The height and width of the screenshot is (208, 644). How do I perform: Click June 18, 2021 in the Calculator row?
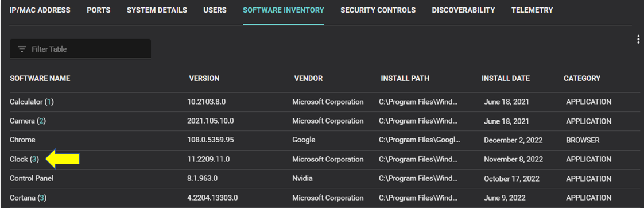point(506,102)
